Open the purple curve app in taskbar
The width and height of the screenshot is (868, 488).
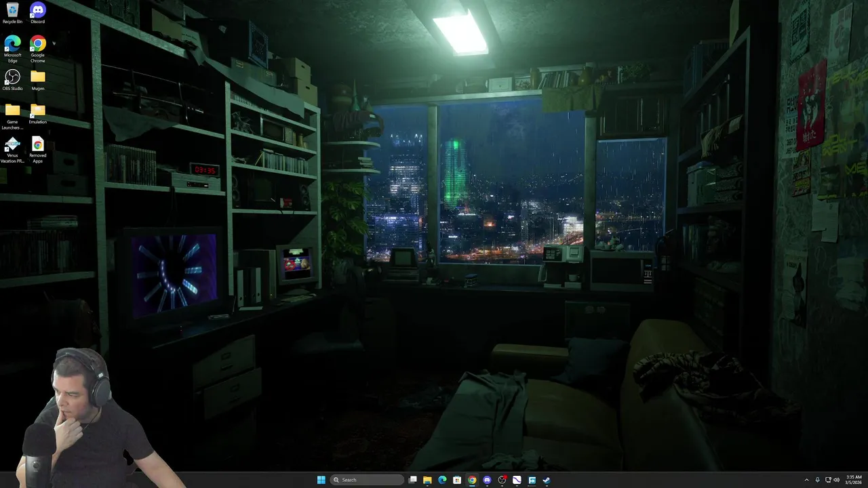517,480
